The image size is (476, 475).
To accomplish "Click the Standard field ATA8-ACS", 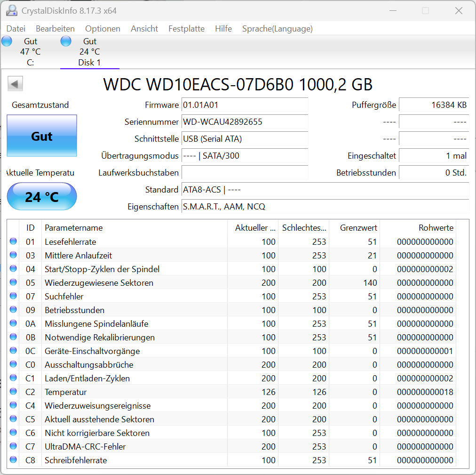I will pos(325,190).
